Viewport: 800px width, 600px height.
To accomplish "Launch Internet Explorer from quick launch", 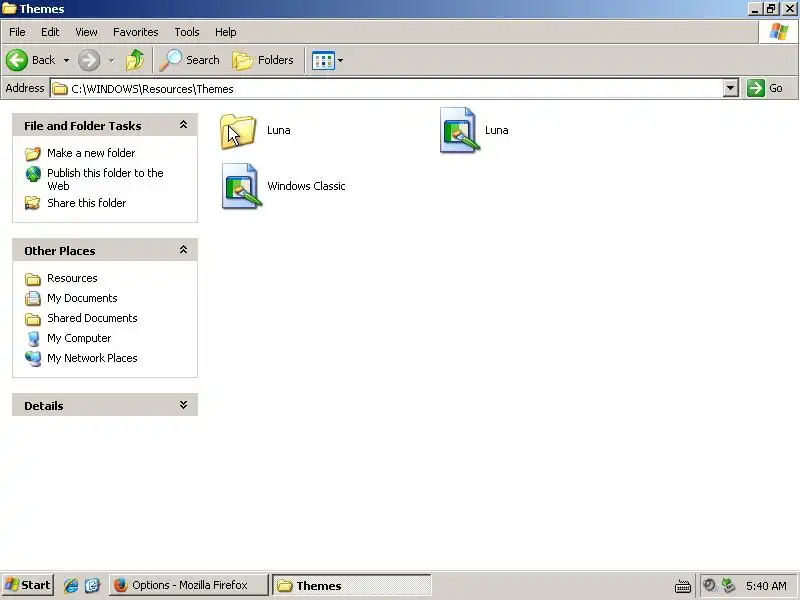I will coord(71,585).
